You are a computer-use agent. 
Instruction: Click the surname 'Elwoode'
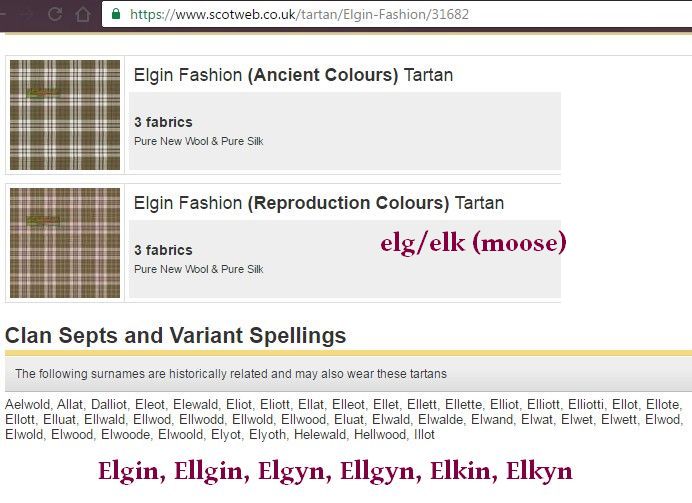point(125,435)
